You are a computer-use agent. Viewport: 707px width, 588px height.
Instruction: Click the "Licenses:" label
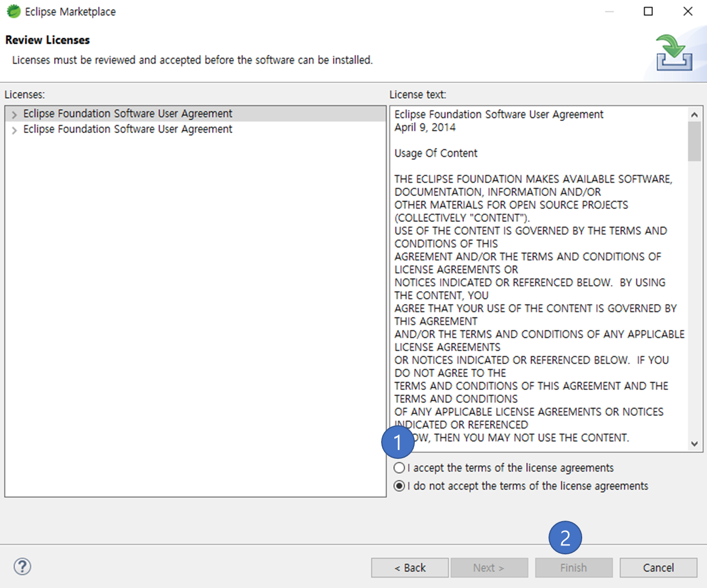25,94
